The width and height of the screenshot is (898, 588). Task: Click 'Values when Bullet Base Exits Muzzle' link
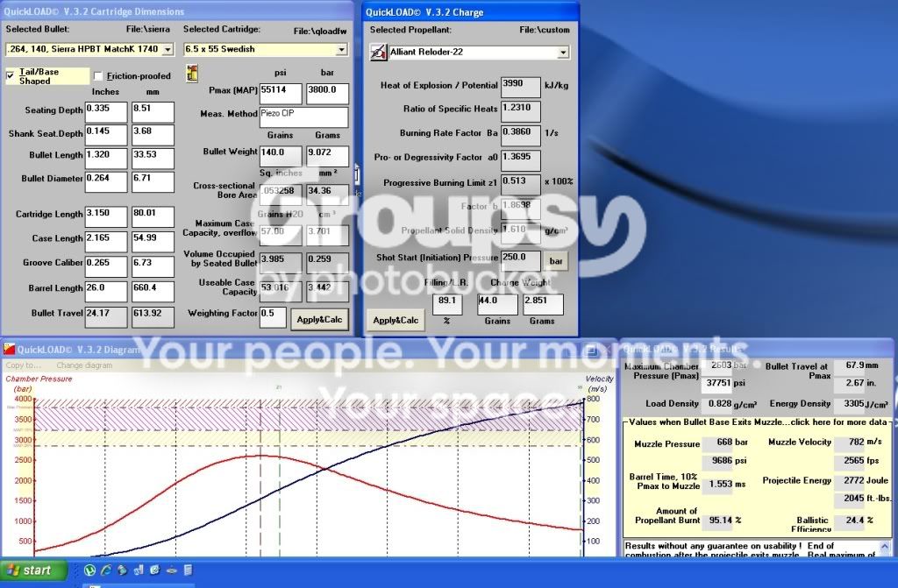coord(758,422)
